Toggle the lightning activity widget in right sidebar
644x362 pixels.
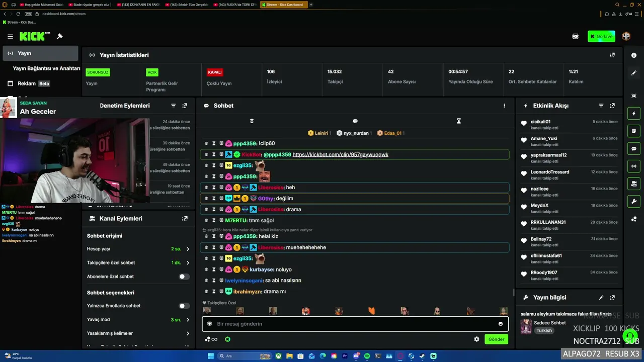tap(634, 114)
